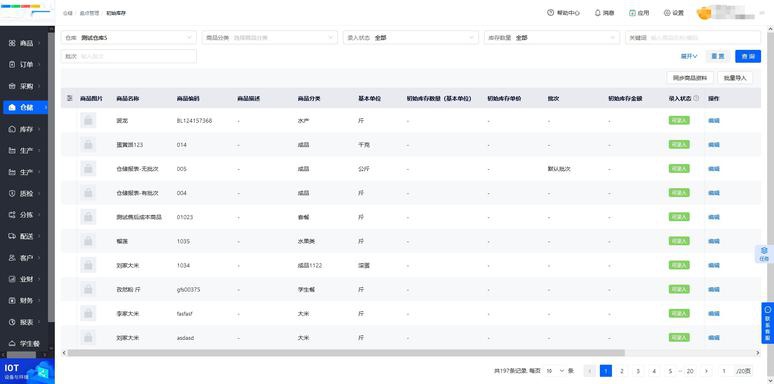Expand more filters with 展开

(x=689, y=56)
